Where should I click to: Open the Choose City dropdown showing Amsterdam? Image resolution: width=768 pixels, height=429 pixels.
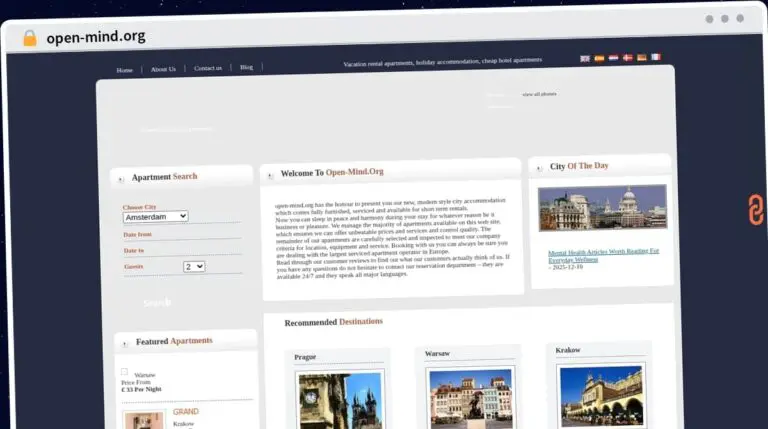tap(155, 216)
